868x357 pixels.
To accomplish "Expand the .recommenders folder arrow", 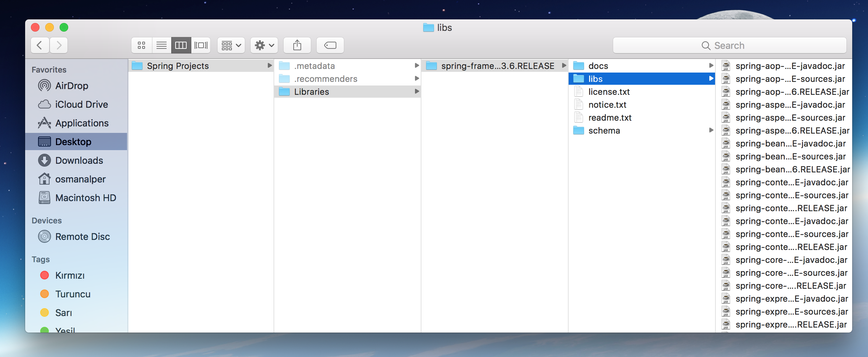I will tap(417, 78).
